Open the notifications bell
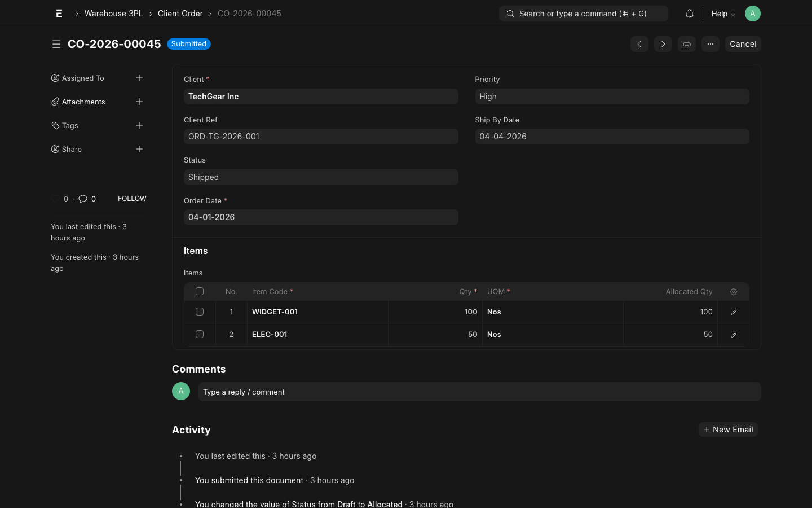This screenshot has height=508, width=812. pos(689,13)
